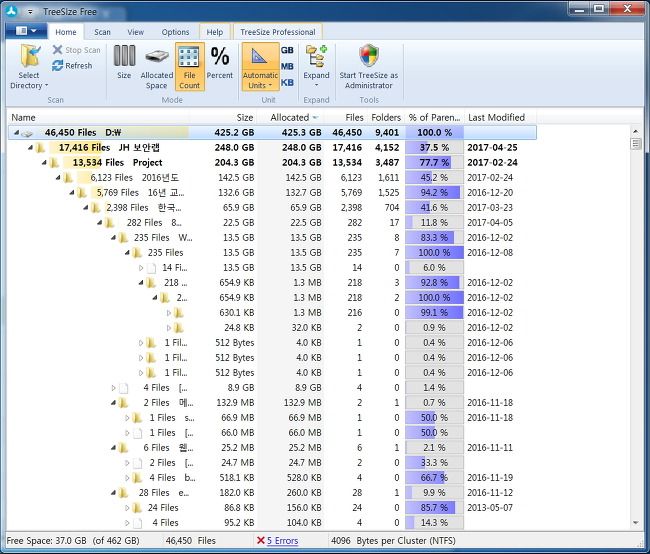650x554 pixels.
Task: Expand the 24 Files folder
Action: 127,508
